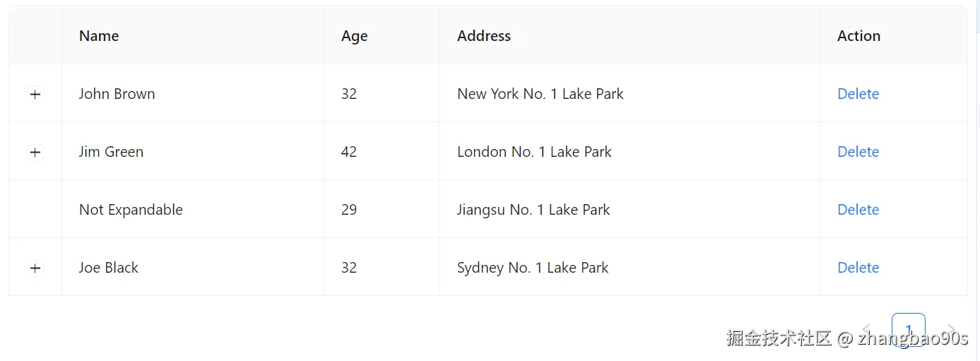Go to previous page arrow
Image resolution: width=980 pixels, height=361 pixels.
coord(867,329)
